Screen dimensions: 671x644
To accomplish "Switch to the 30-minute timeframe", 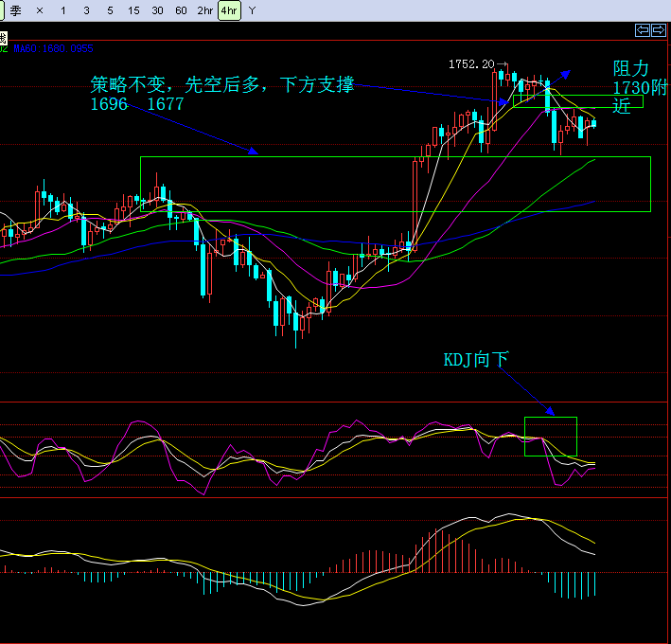I will coord(157,10).
